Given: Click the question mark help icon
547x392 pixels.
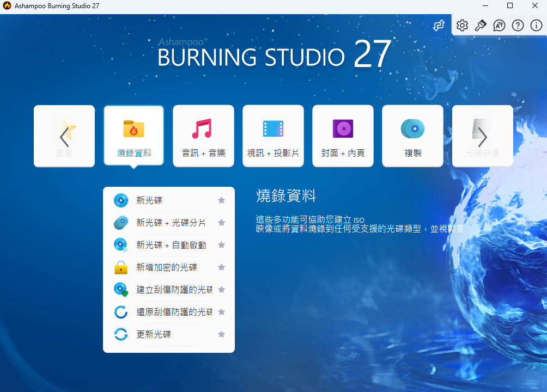Looking at the screenshot, I should click(x=518, y=25).
